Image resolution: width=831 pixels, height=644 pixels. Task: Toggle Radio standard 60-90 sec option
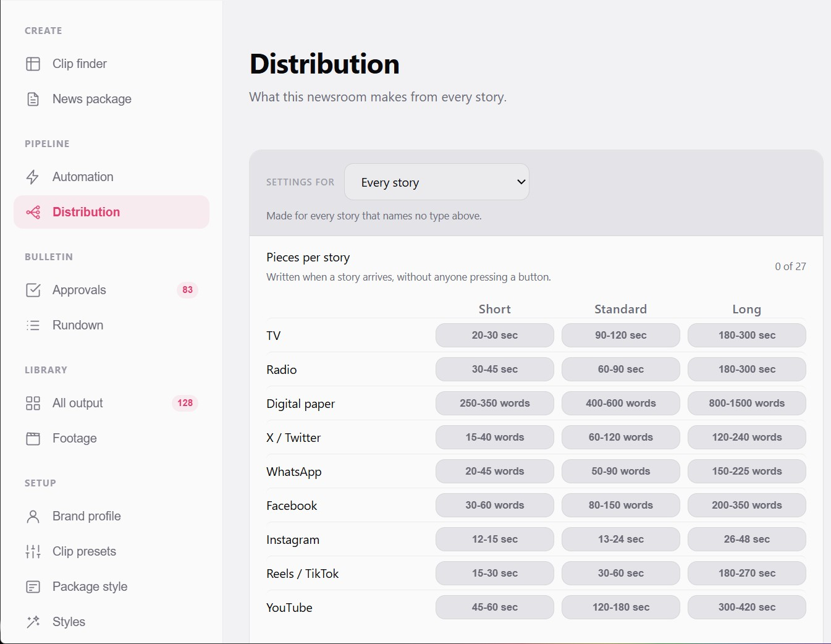click(621, 369)
